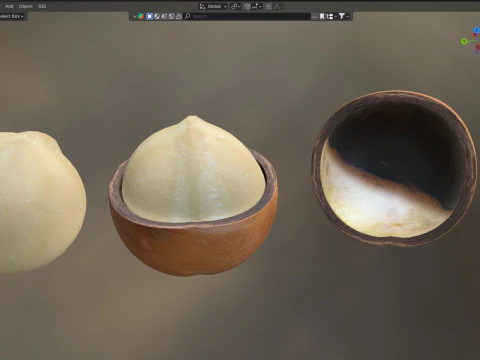
Task: Expand the chevron left of the colorful icon
Action: [x=135, y=16]
